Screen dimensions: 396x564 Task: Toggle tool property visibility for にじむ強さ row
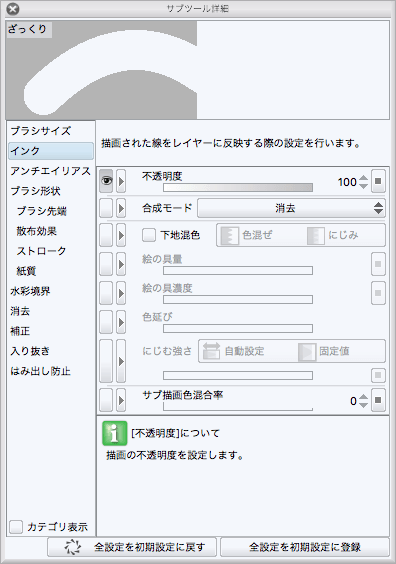point(106,361)
